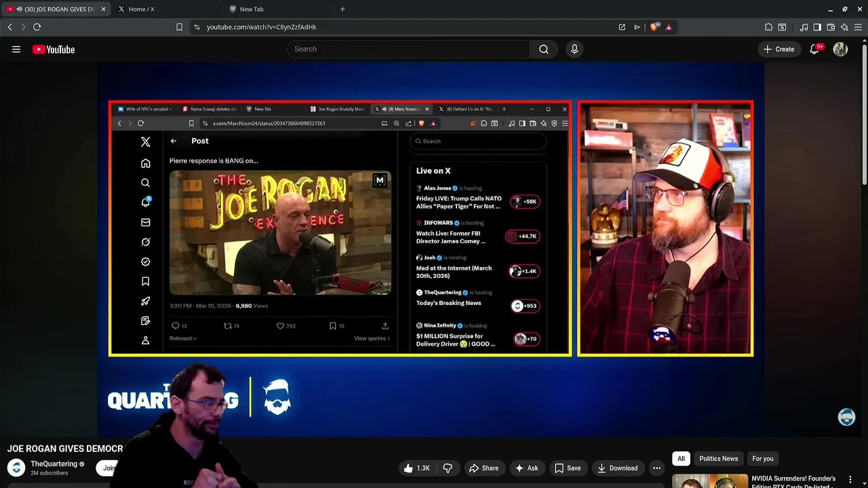
Task: Open the YouTube account avatar menu
Action: pyautogui.click(x=840, y=49)
